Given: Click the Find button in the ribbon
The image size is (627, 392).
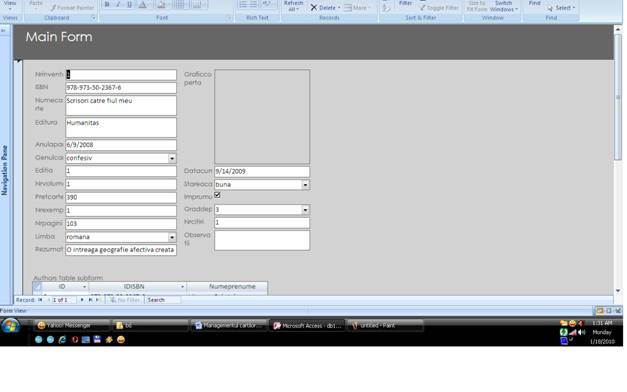Looking at the screenshot, I should point(535,3).
